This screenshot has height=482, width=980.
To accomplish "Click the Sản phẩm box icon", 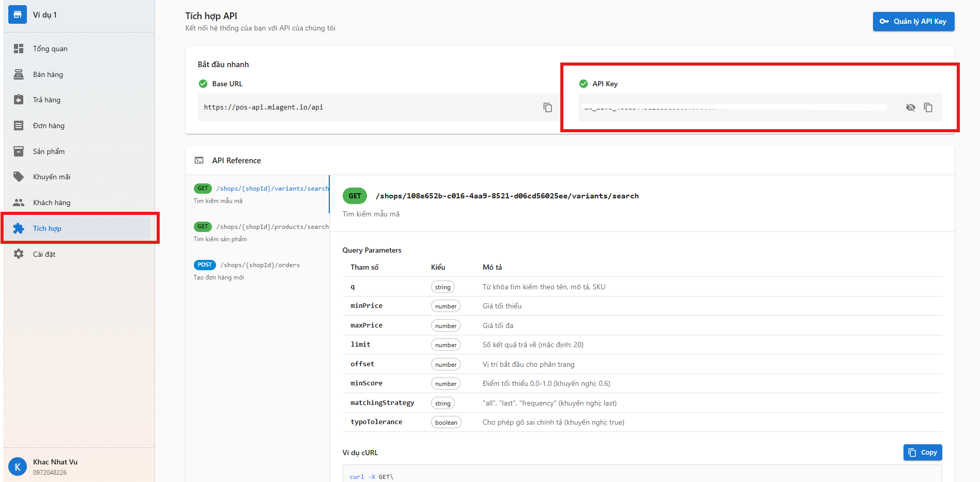I will tap(19, 151).
